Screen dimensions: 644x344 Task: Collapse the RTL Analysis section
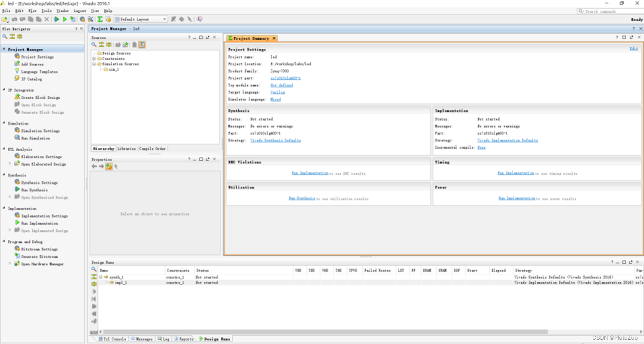[x=4, y=149]
